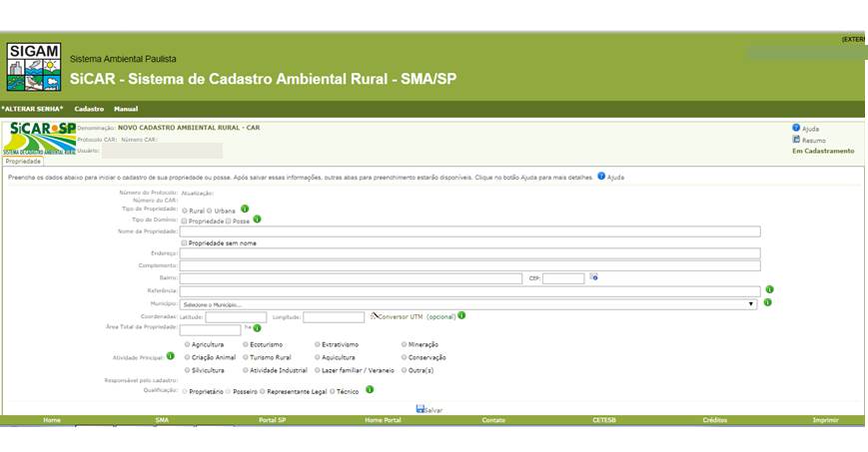This screenshot has height=452, width=868.
Task: Select Agricultura as main activity
Action: click(x=187, y=344)
